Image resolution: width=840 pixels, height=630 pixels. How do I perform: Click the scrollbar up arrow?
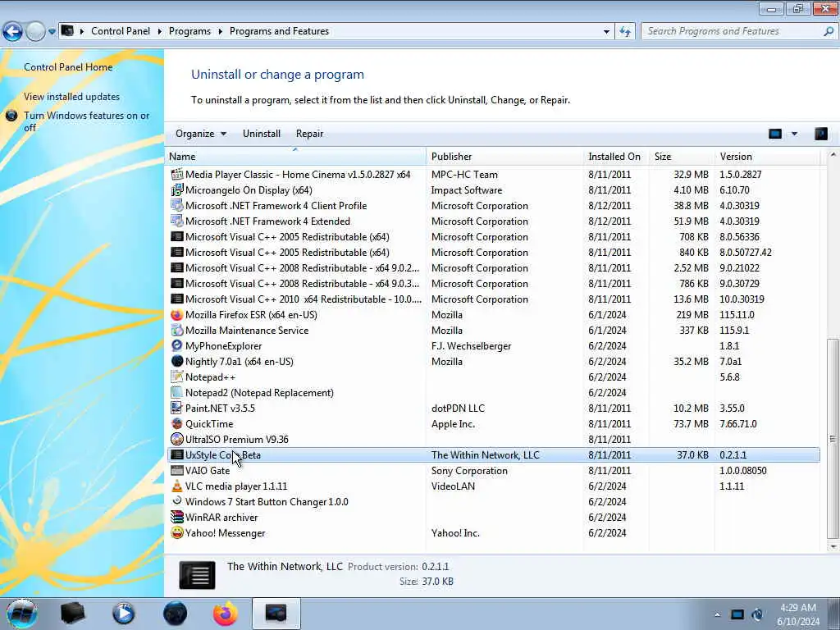coord(833,155)
